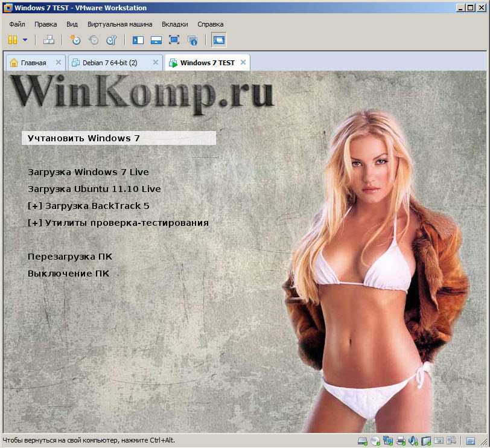Click the console view toolbar icon
Viewport: 490px width, 448px height.
(x=218, y=40)
